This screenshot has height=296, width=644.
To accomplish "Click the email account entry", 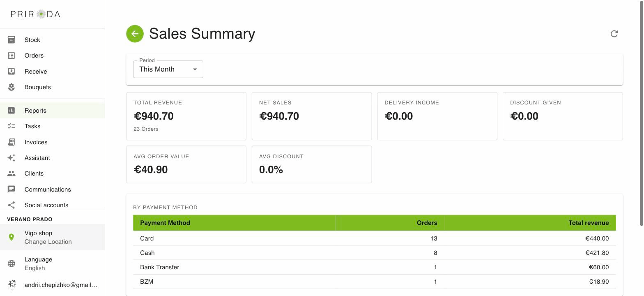I will pos(53,284).
